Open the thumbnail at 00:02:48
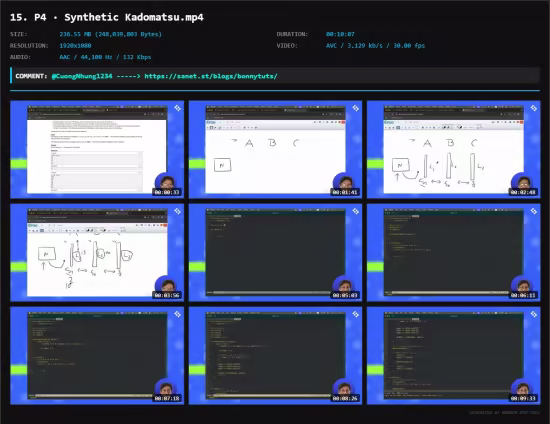The width and height of the screenshot is (550, 424). (454, 149)
